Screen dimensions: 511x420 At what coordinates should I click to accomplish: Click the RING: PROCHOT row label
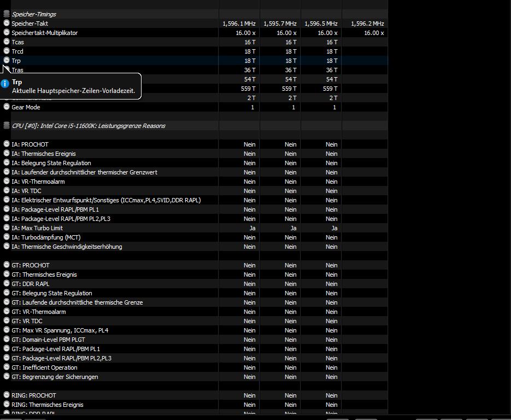coord(34,395)
